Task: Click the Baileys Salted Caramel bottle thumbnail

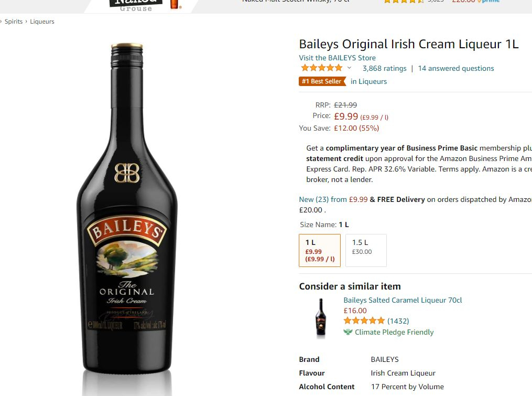Action: [x=321, y=318]
